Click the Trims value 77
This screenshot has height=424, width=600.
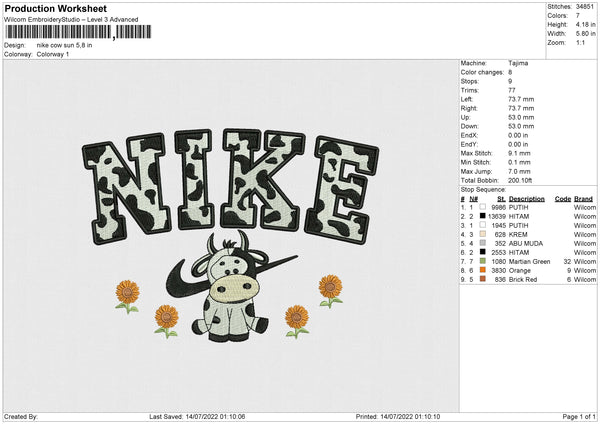[512, 90]
